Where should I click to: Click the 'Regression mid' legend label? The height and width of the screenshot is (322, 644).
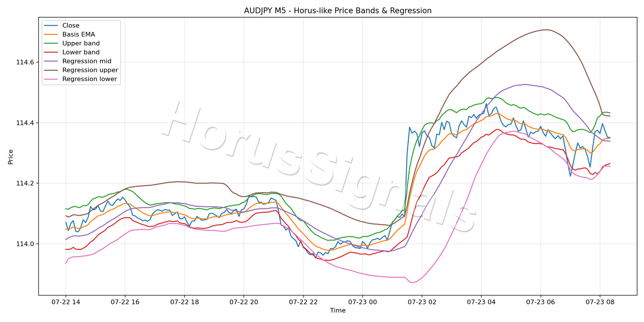[x=87, y=61]
